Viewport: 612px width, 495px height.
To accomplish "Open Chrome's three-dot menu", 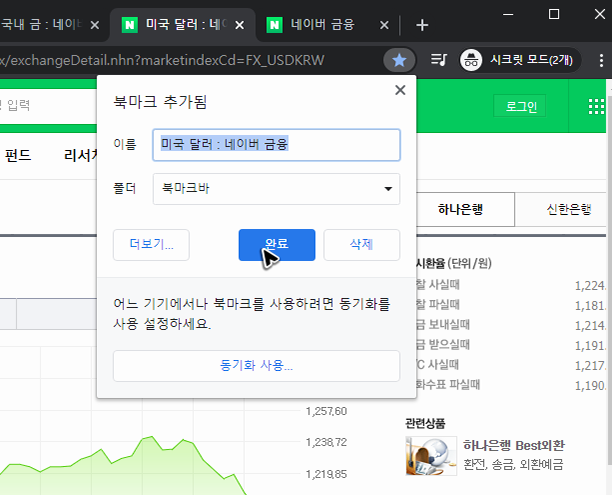I will tap(601, 61).
